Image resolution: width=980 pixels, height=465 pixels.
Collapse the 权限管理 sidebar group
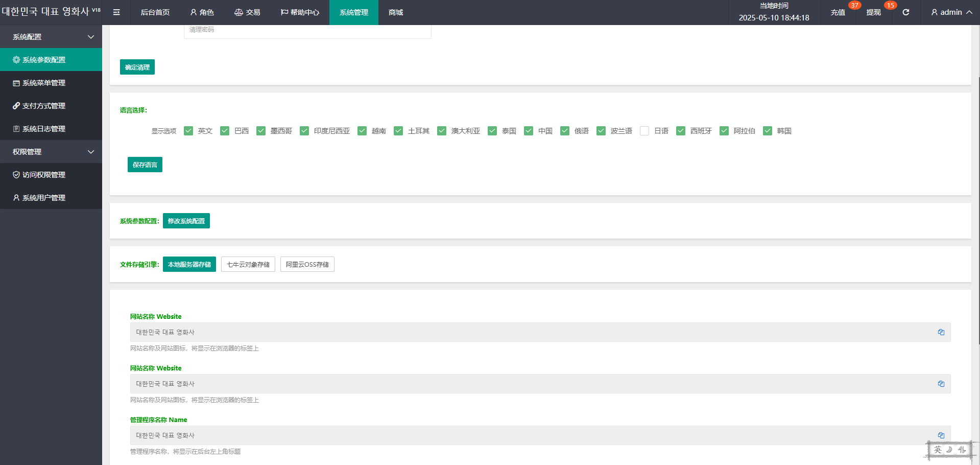click(51, 152)
